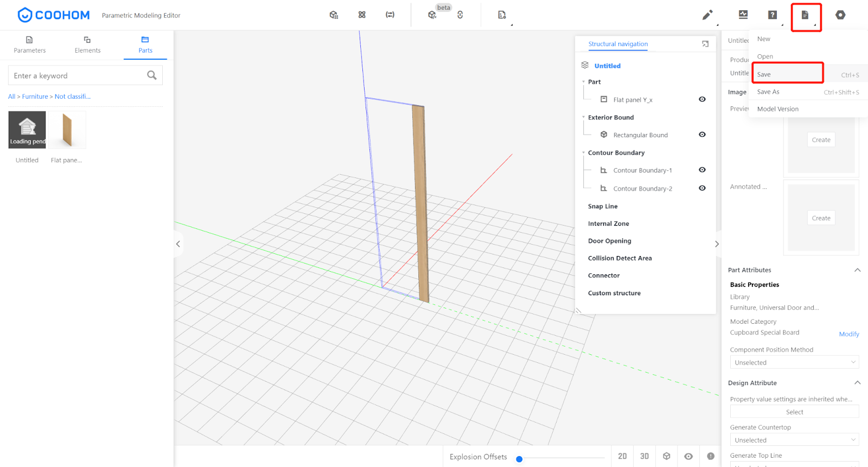
Task: Click the search magnifier icon
Action: click(x=152, y=75)
